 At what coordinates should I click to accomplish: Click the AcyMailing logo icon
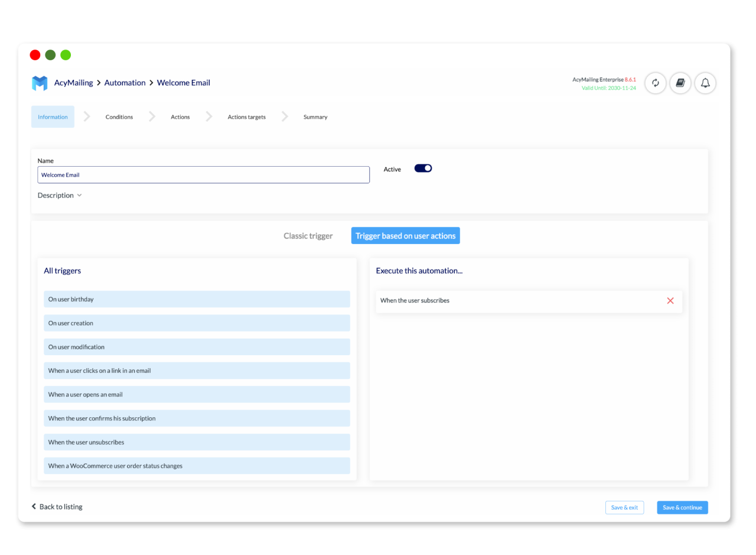[40, 83]
